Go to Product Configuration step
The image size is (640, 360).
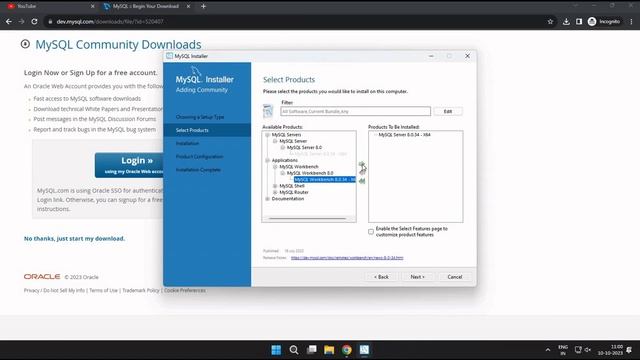(199, 156)
